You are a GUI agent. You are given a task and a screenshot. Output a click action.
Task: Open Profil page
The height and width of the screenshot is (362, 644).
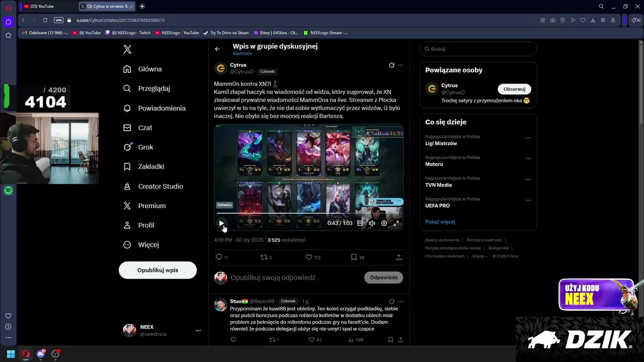pos(139,225)
